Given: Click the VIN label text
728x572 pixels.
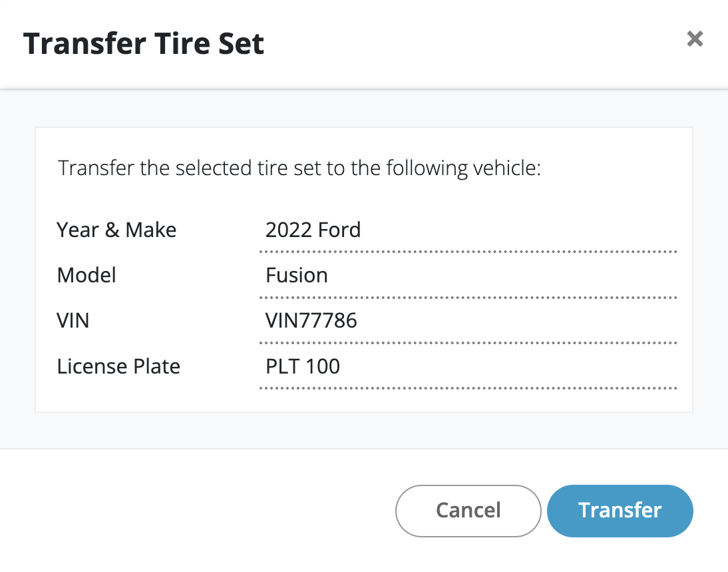Looking at the screenshot, I should click(x=73, y=321).
